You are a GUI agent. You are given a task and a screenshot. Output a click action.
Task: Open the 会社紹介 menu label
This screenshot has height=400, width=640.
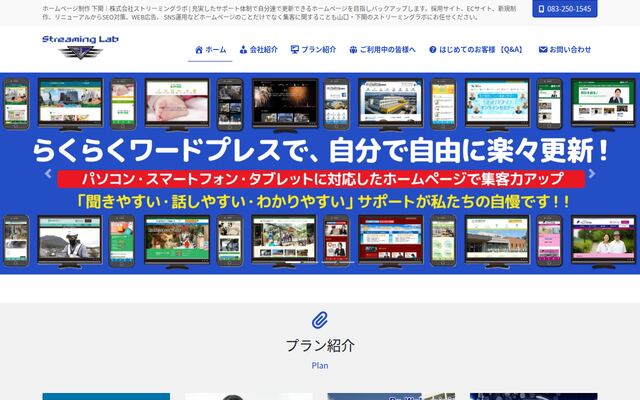pyautogui.click(x=264, y=50)
